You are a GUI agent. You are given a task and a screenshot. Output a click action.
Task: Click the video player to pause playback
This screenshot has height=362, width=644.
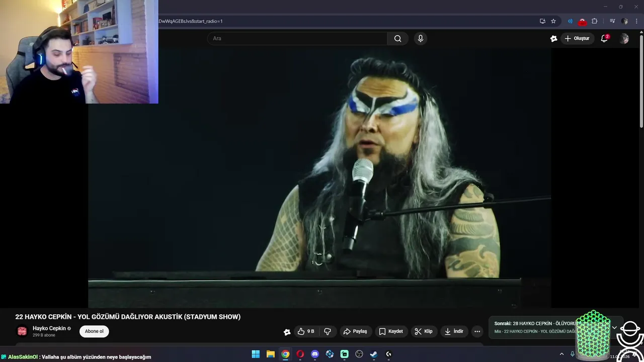coord(319,177)
